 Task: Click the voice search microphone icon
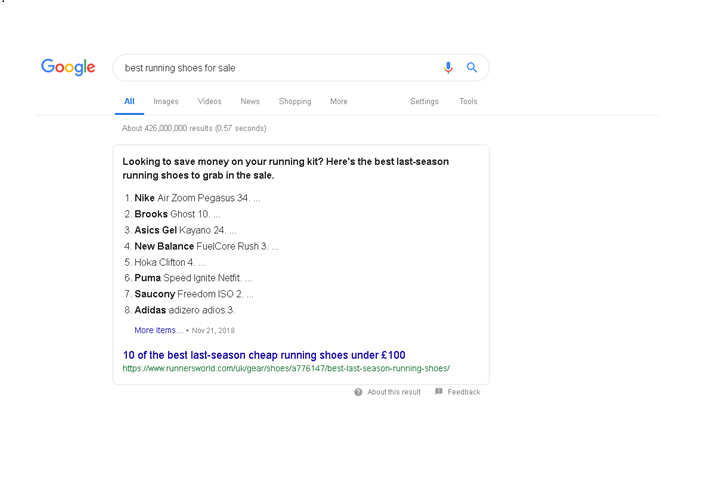pos(448,68)
